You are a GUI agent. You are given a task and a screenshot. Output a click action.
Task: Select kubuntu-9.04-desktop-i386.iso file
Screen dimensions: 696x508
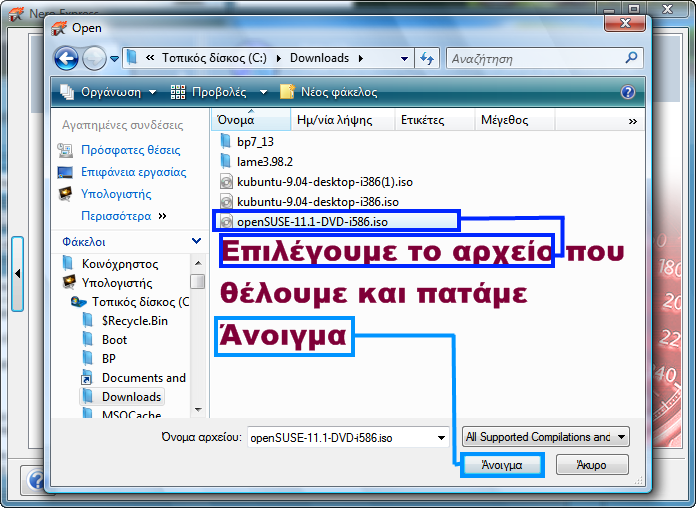(317, 202)
